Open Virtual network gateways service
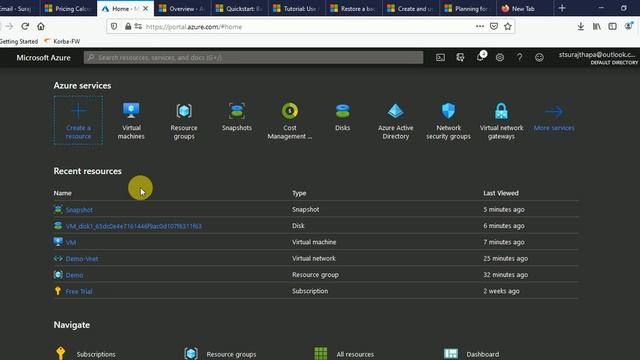The width and height of the screenshot is (640, 360). click(x=501, y=120)
